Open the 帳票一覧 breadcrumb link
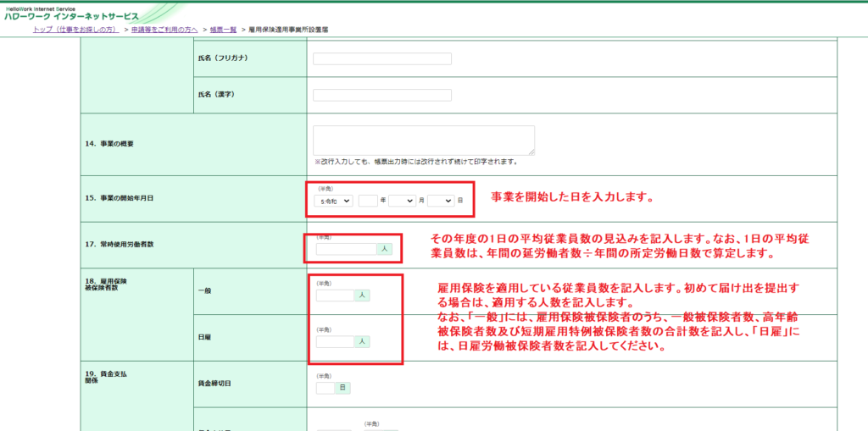 tap(223, 30)
